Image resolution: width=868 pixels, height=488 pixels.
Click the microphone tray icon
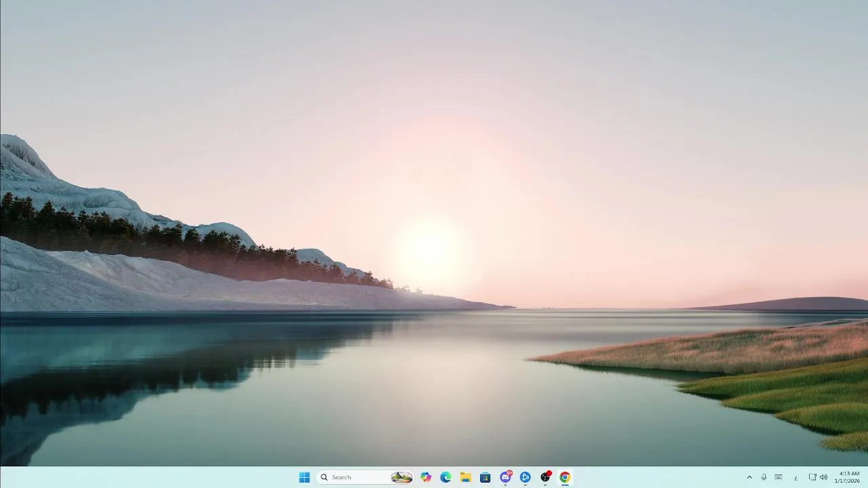click(764, 477)
